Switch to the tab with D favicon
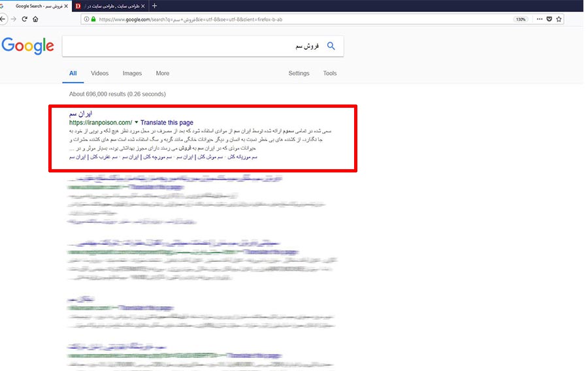The image size is (588, 371). pos(110,6)
